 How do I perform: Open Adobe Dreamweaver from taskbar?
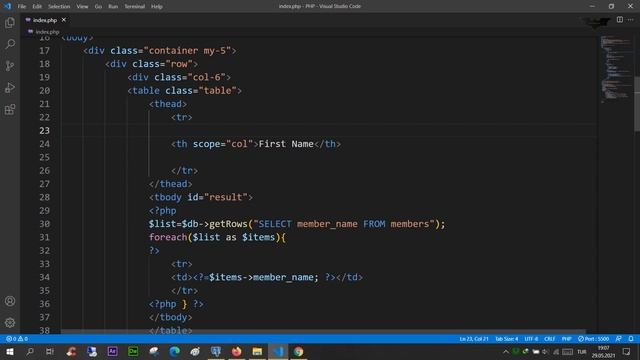[x=133, y=351]
